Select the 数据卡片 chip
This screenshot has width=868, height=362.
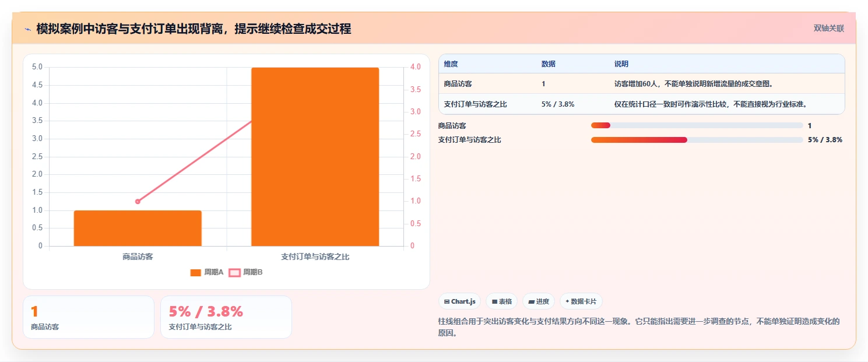pyautogui.click(x=581, y=301)
